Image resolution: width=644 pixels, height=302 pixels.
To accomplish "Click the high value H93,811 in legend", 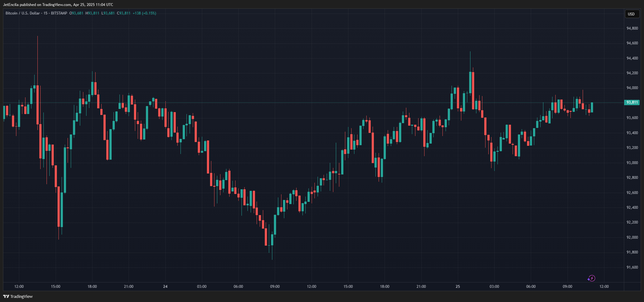I will [x=92, y=13].
